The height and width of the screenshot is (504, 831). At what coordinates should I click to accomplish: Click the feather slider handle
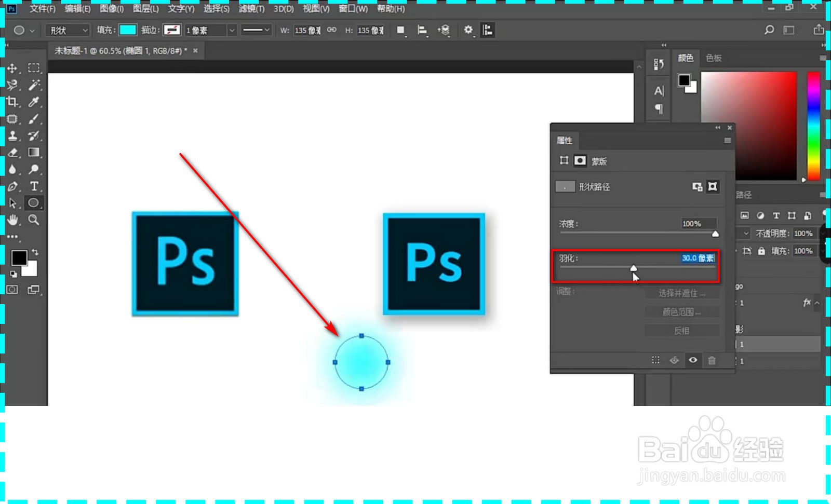(x=633, y=268)
